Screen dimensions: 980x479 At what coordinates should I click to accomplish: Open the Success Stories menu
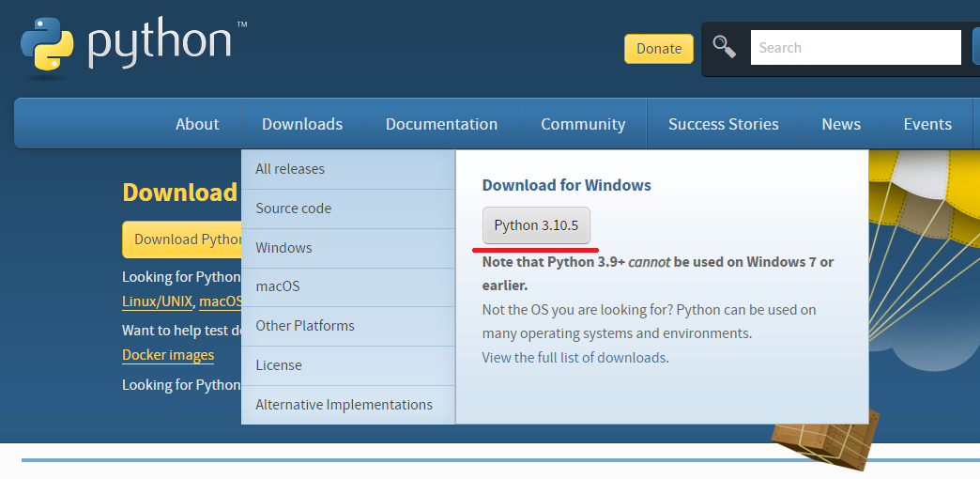[723, 124]
